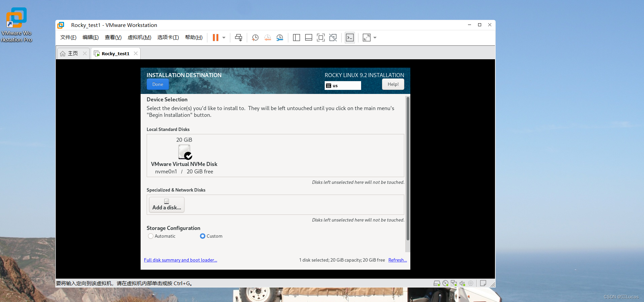Click the us keyboard layout indicator
Screen dimensions: 644x302
[x=343, y=86]
